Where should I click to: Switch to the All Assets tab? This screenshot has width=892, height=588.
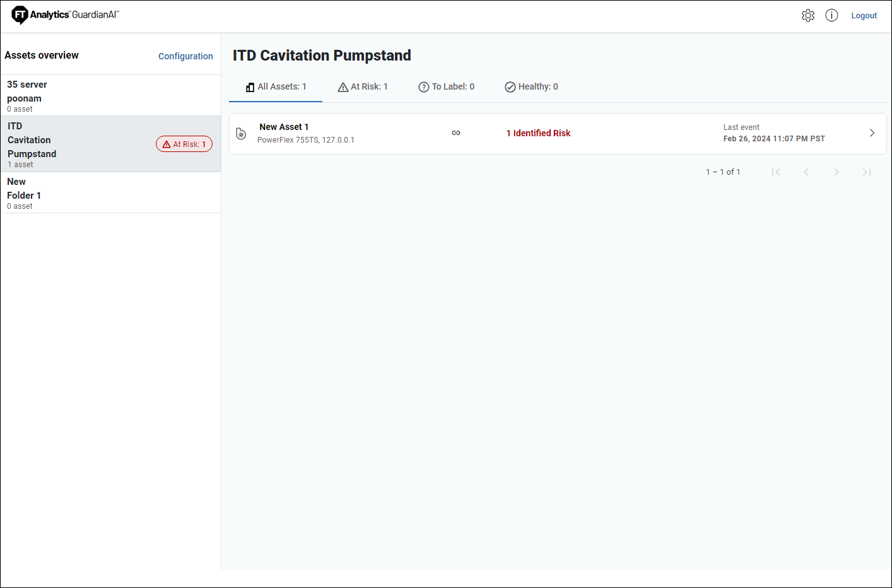click(276, 87)
